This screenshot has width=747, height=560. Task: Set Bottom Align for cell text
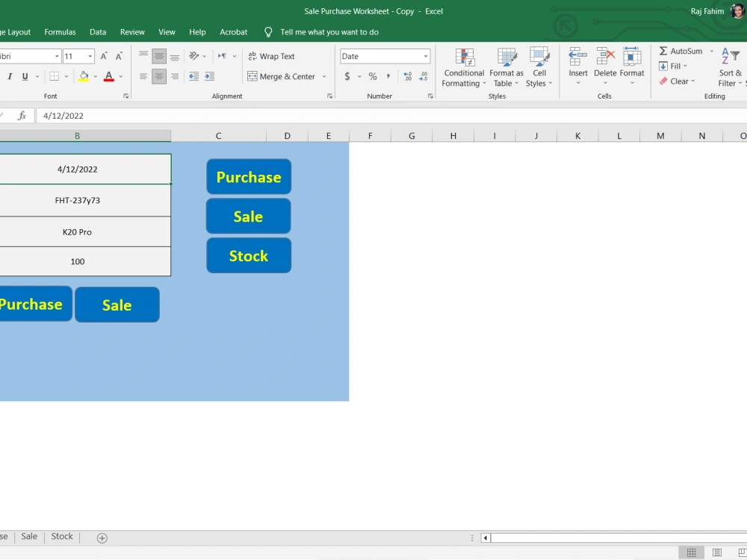[175, 56]
